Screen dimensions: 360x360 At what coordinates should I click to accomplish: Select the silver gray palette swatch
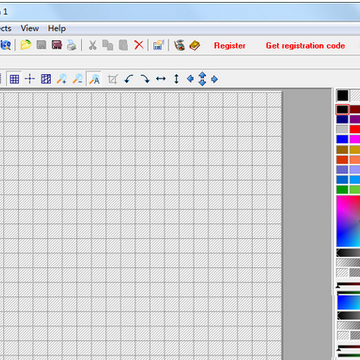(342, 129)
